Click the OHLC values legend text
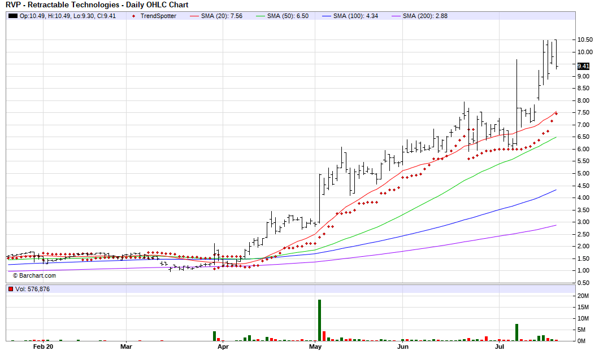This screenshot has width=599, height=364. [x=68, y=16]
